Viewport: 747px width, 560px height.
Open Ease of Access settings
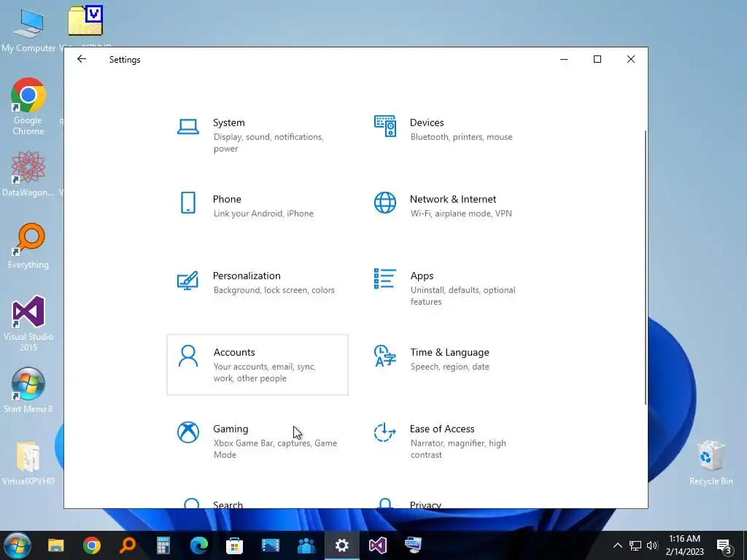[454, 441]
